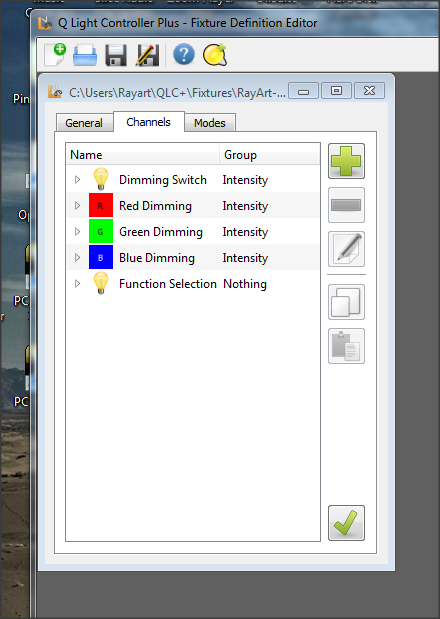Remove channel using the gray minus button

pyautogui.click(x=346, y=205)
